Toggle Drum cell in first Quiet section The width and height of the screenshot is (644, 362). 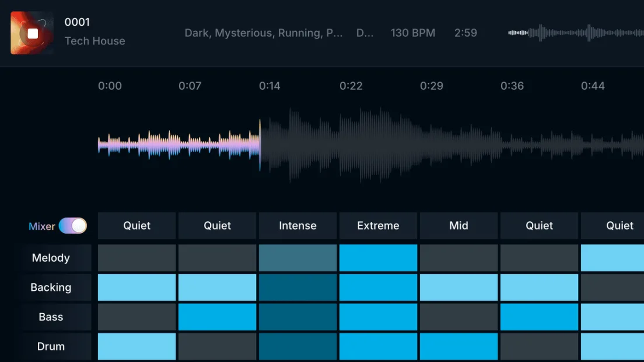pos(137,346)
